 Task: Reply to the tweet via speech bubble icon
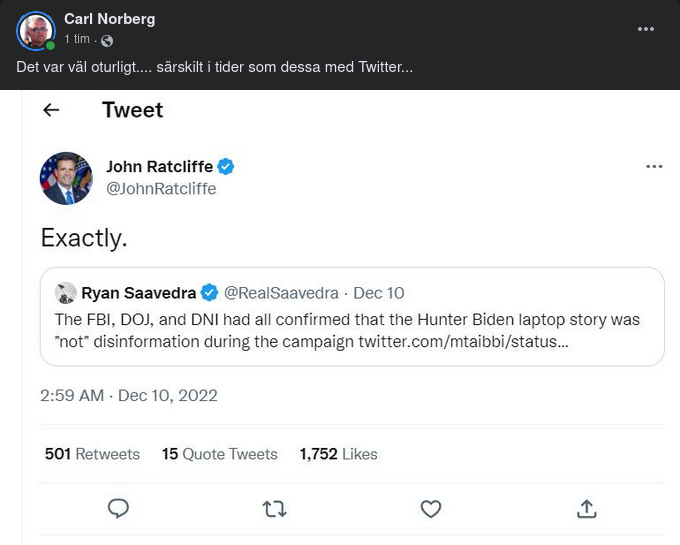(x=118, y=509)
